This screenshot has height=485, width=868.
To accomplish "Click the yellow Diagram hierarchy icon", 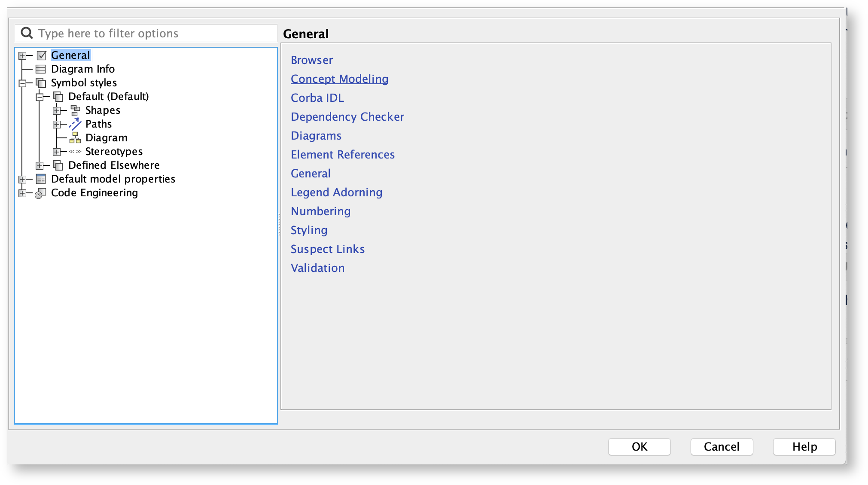I will [75, 138].
